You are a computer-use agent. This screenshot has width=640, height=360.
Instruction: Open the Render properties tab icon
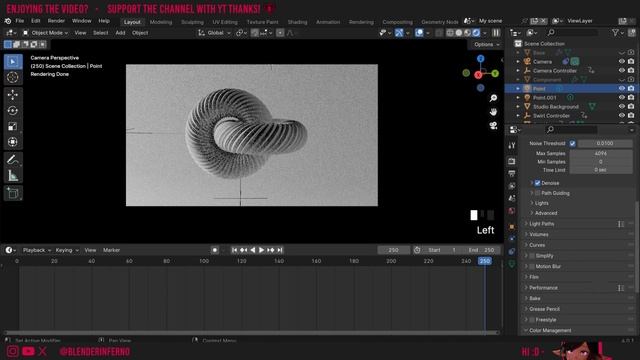[x=512, y=161]
